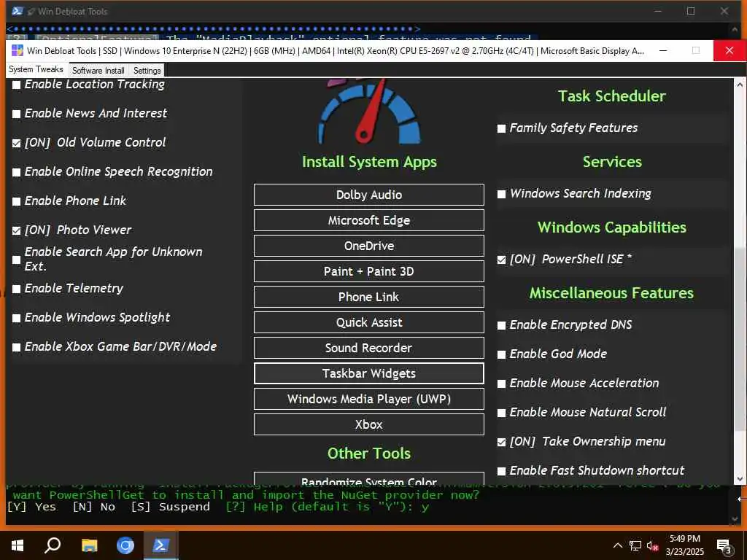This screenshot has width=747, height=560.
Task: Check Enable Xbox Game Bar/DVR/Mode
Action: point(16,347)
